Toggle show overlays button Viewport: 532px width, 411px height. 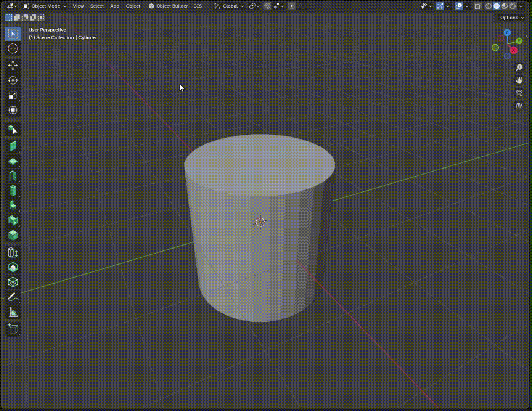pyautogui.click(x=459, y=6)
